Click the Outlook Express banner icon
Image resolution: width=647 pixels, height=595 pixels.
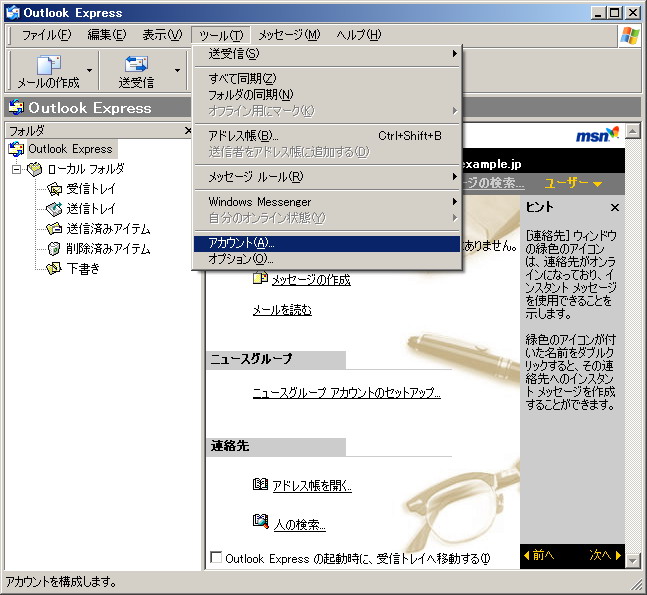click(x=17, y=107)
